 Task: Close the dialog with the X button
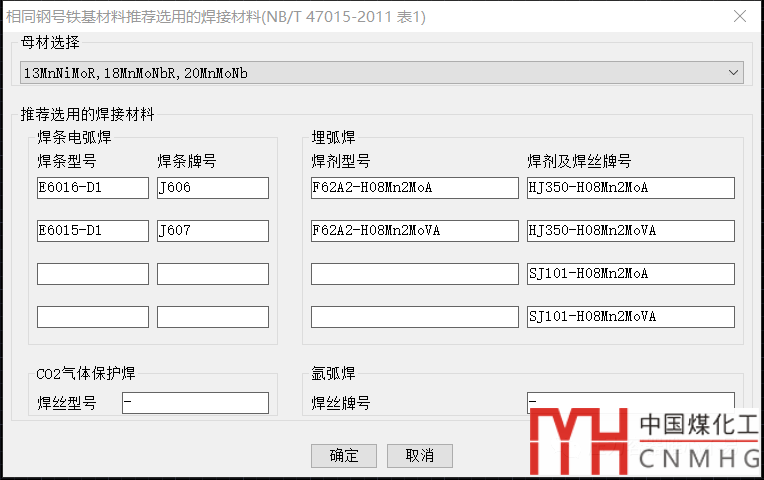(x=739, y=16)
